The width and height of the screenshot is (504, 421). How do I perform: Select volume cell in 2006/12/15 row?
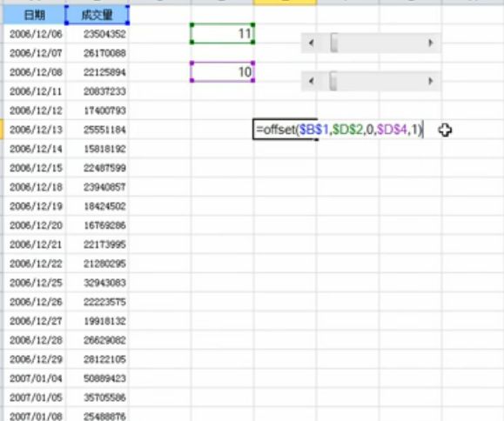tap(97, 168)
